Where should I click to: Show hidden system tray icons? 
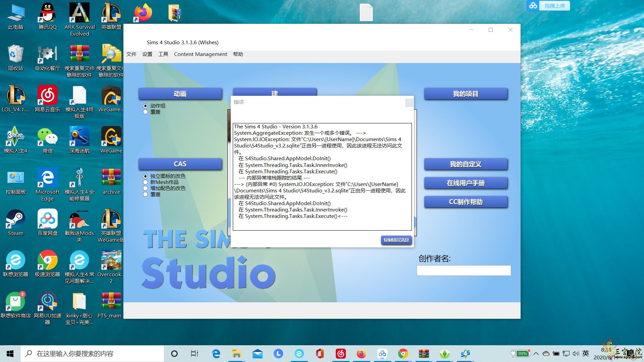click(x=536, y=354)
